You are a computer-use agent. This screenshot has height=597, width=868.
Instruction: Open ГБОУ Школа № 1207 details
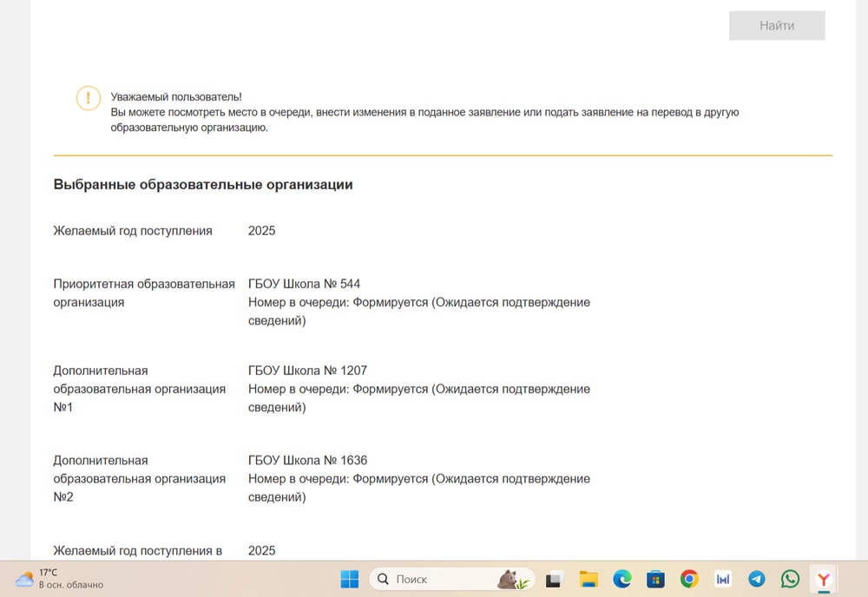pos(308,370)
